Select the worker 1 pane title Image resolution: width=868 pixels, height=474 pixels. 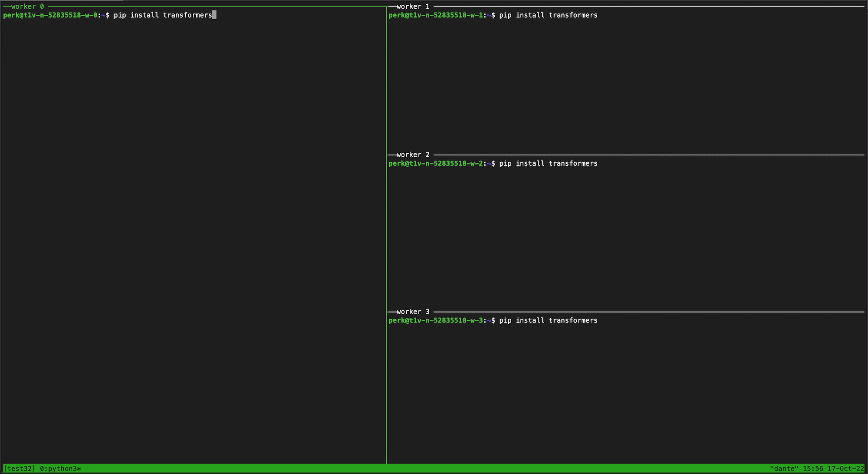pyautogui.click(x=413, y=7)
